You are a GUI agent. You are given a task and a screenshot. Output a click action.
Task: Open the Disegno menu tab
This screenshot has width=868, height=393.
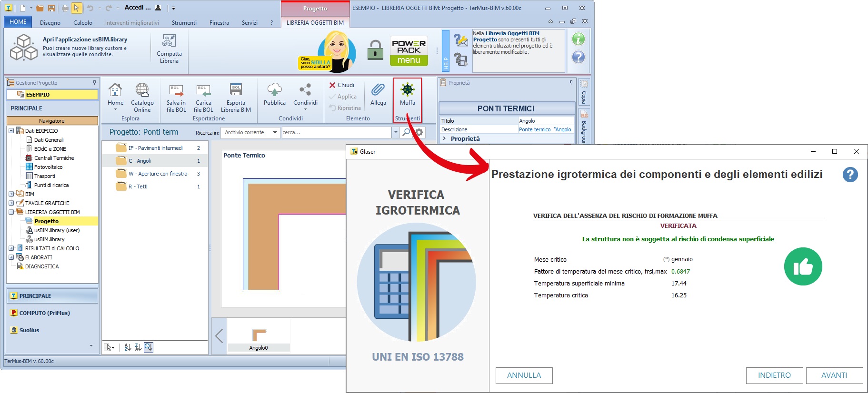50,22
